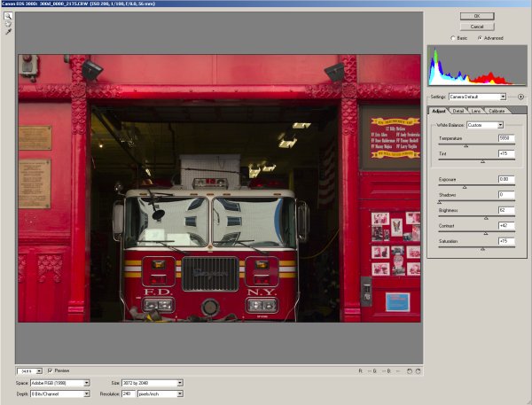
Task: Open the Settings Camera Default dropdown
Action: [x=477, y=97]
